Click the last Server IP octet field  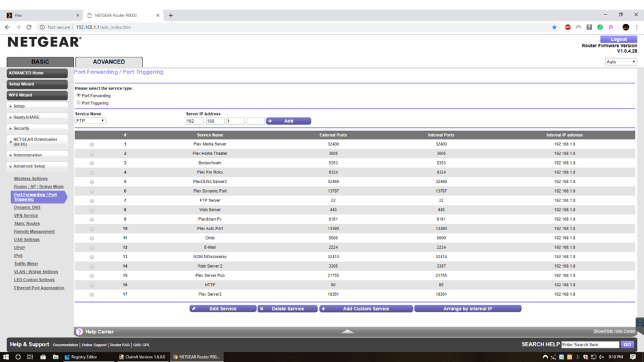pyautogui.click(x=255, y=121)
